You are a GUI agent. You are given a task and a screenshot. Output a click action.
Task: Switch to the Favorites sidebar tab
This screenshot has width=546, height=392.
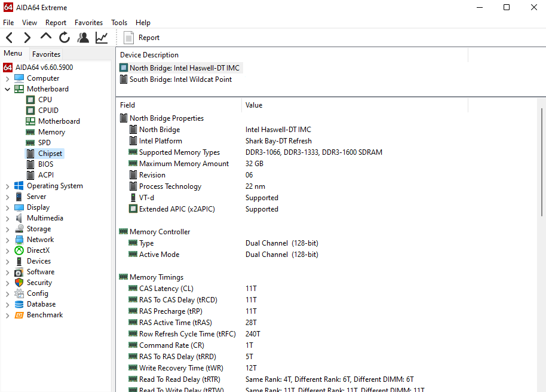pos(46,54)
